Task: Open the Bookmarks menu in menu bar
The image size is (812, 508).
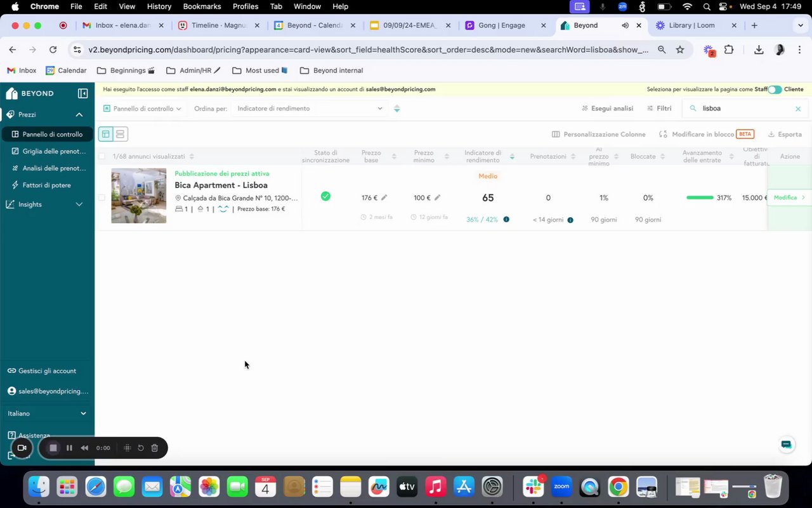Action: (202, 6)
